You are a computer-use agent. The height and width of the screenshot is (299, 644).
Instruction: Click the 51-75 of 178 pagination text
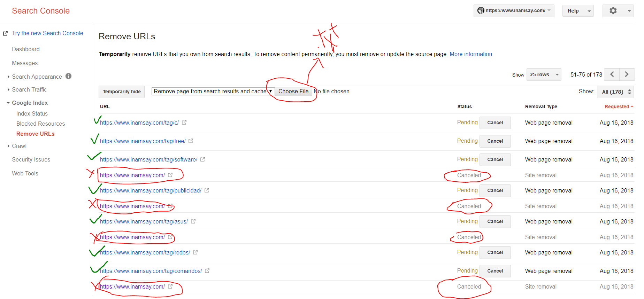click(586, 74)
